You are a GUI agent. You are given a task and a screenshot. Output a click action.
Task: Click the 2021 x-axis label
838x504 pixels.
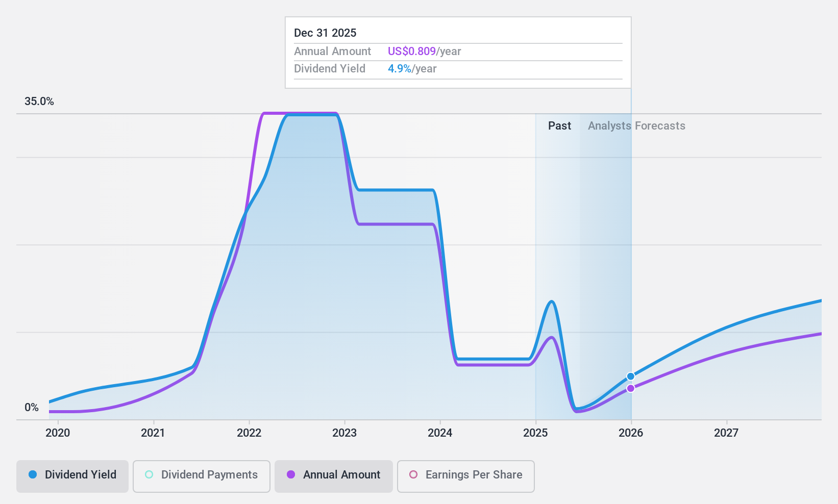pos(153,433)
